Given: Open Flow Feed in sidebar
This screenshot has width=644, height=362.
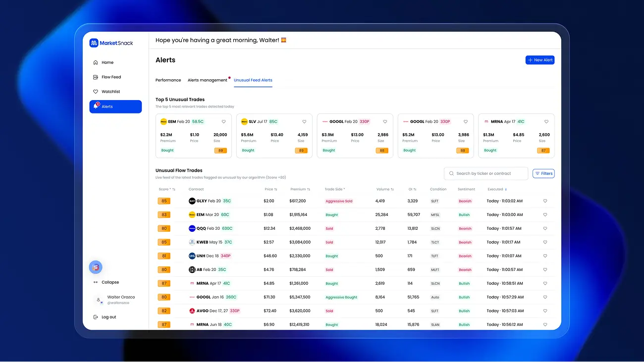Looking at the screenshot, I should pyautogui.click(x=107, y=77).
